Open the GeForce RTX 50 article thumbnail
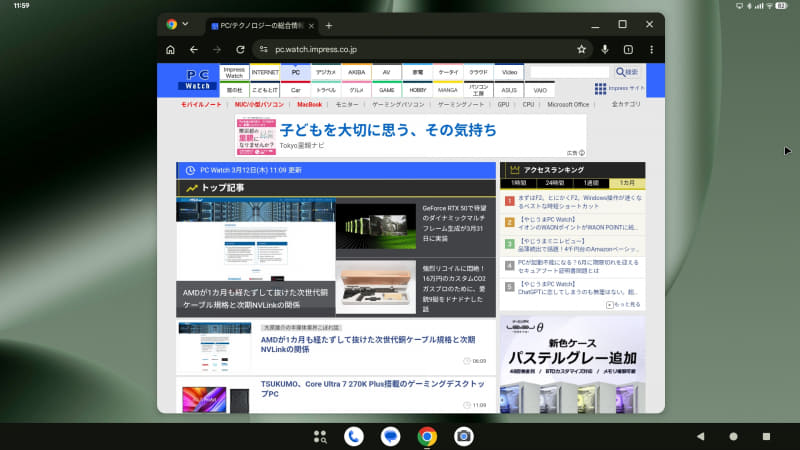This screenshot has height=450, width=800. pyautogui.click(x=376, y=227)
